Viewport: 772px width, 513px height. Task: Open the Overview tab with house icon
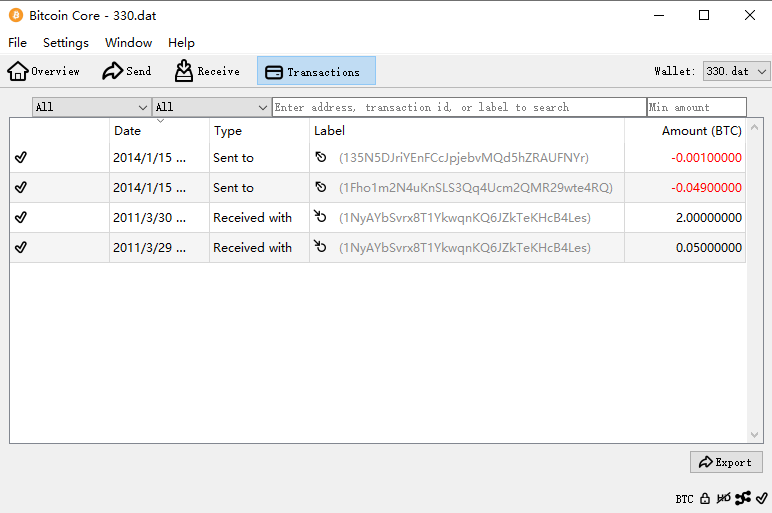44,71
